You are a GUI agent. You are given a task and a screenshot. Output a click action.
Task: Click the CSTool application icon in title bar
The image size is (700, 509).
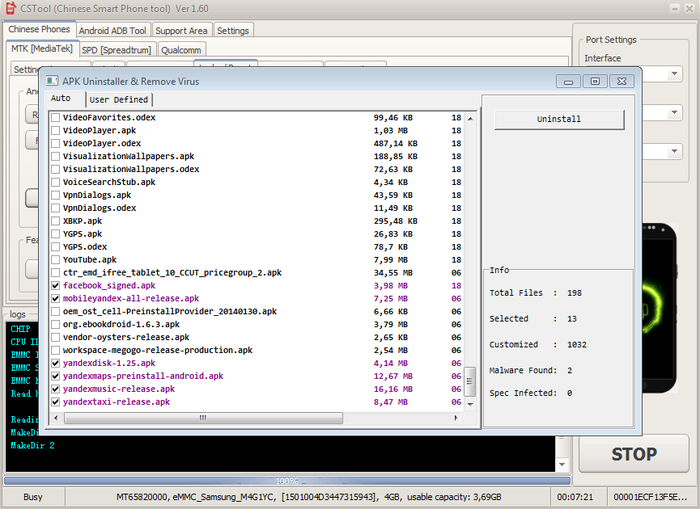pos(11,9)
